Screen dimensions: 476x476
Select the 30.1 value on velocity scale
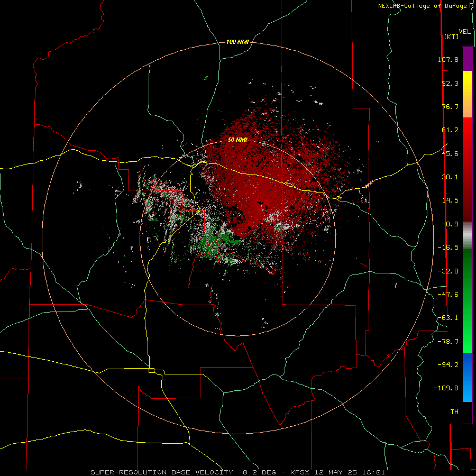click(x=450, y=177)
